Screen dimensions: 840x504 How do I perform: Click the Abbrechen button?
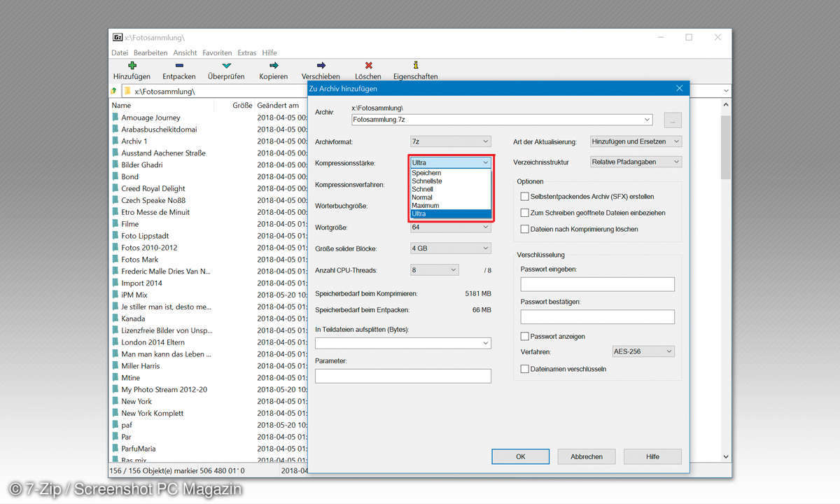click(587, 456)
